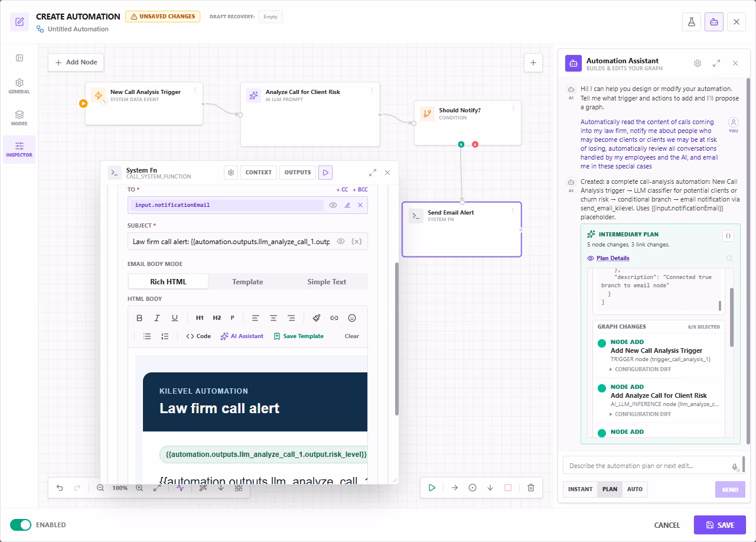Expand Configuration Diff under TRIGGER node
Viewport: 756px width, 542px height.
[640, 369]
